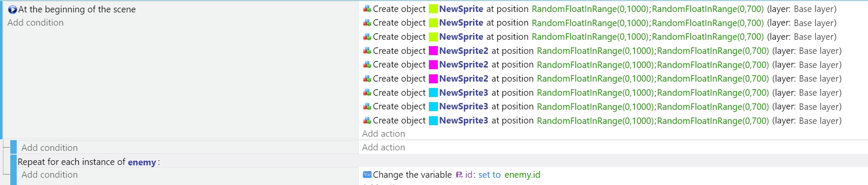Click the scene-start condition play icon
868x185 pixels.
coord(12,9)
